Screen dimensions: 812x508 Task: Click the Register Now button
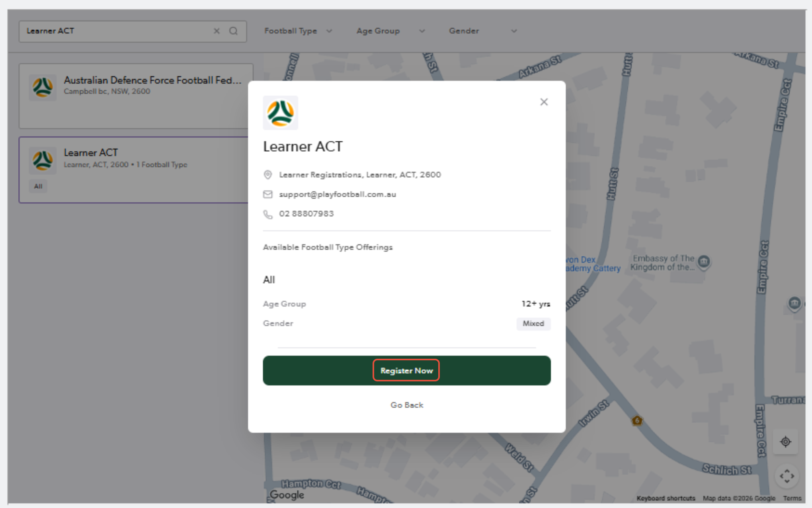tap(406, 370)
